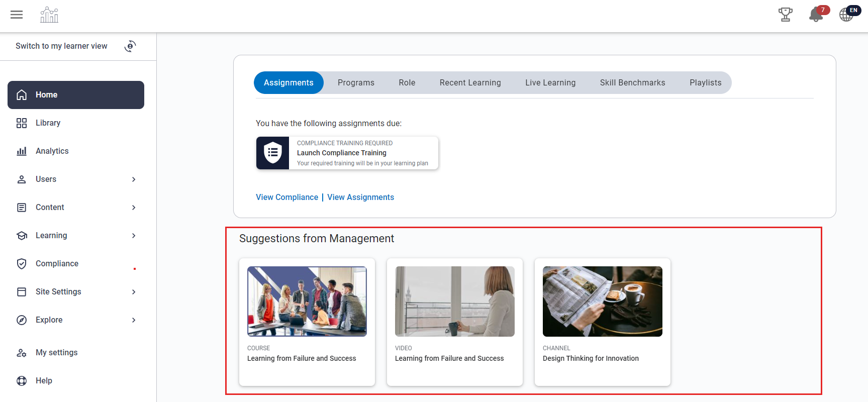This screenshot has height=402, width=868.
Task: Open the Playlists tab
Action: pyautogui.click(x=705, y=83)
